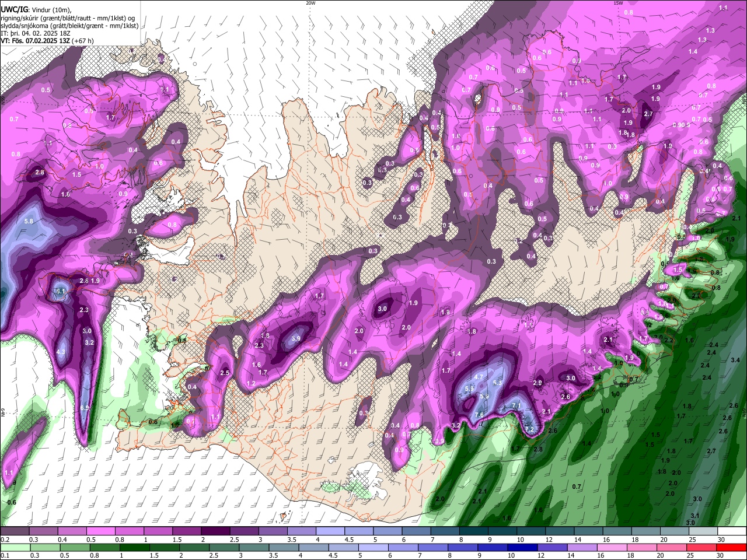The width and height of the screenshot is (747, 560).
Task: Click the 5.3 precipitation value on map
Action: pos(497,383)
